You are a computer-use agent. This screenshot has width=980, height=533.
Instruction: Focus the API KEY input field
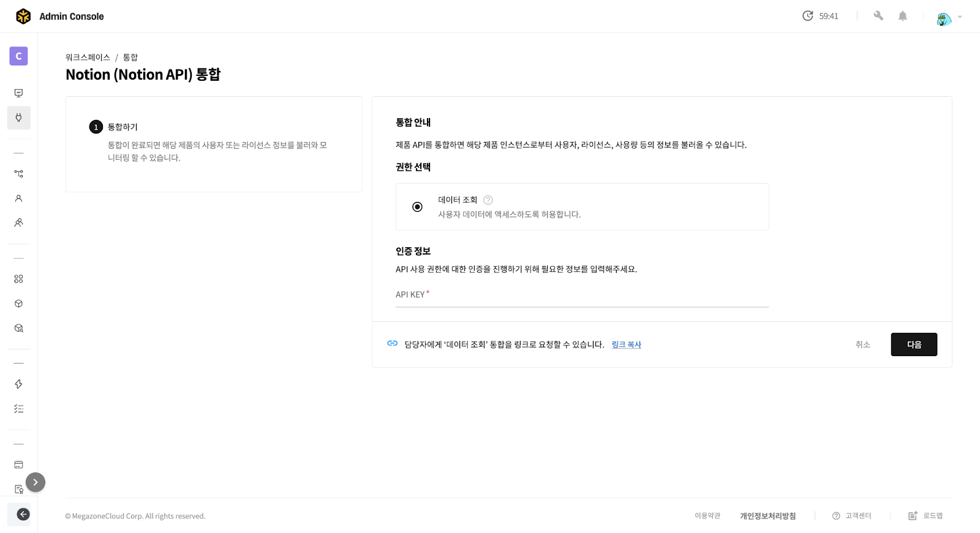point(582,295)
